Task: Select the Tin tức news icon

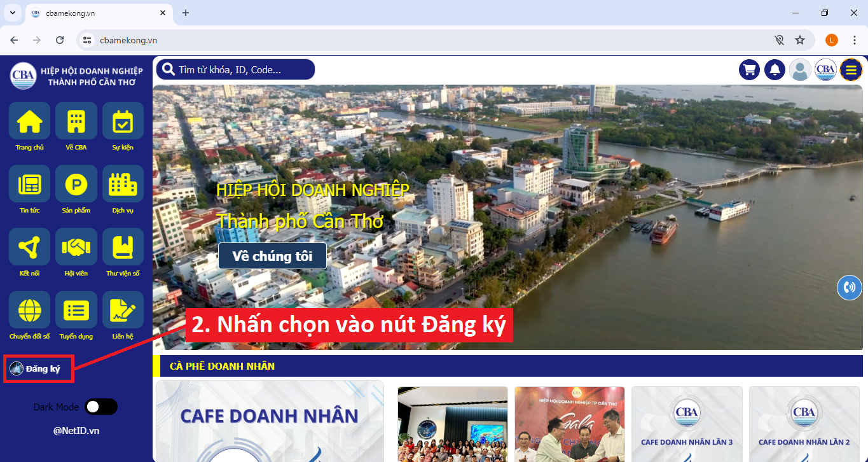Action: click(x=29, y=184)
